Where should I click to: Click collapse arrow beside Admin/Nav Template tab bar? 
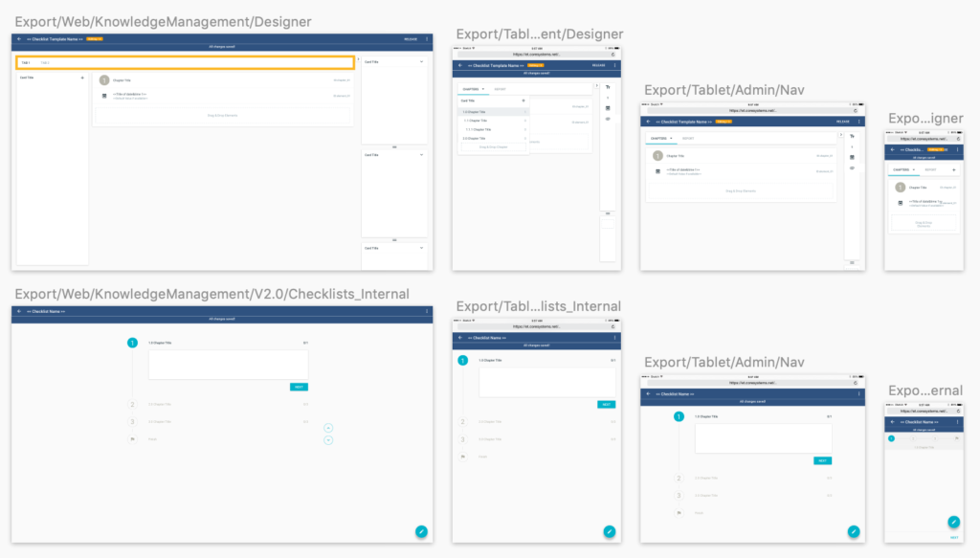(x=841, y=135)
